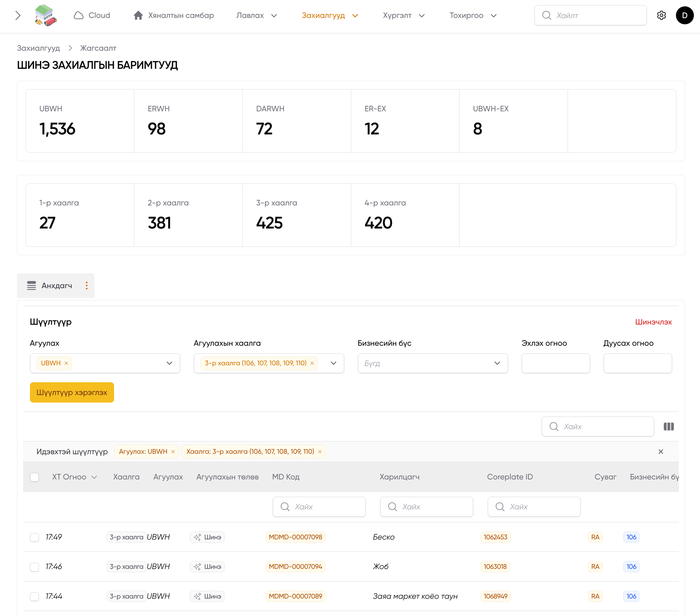Screen dimensions: 700x616
Task: Open the settings gear icon
Action: (661, 15)
